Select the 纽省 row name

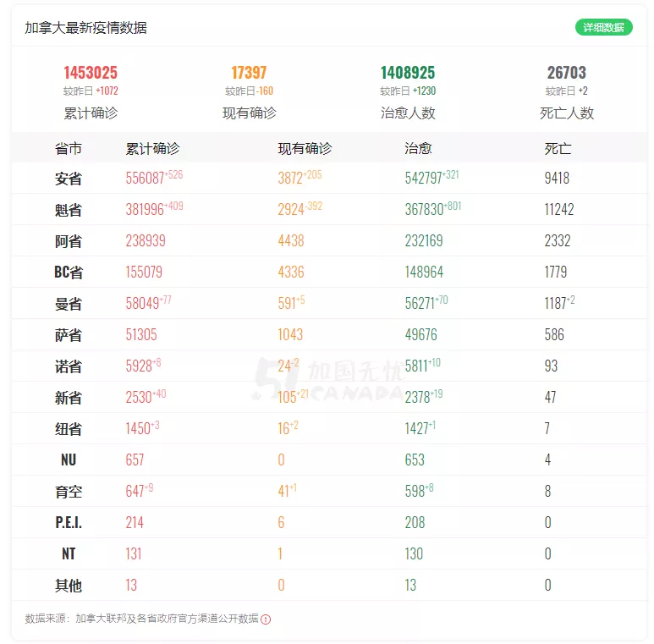click(x=69, y=429)
